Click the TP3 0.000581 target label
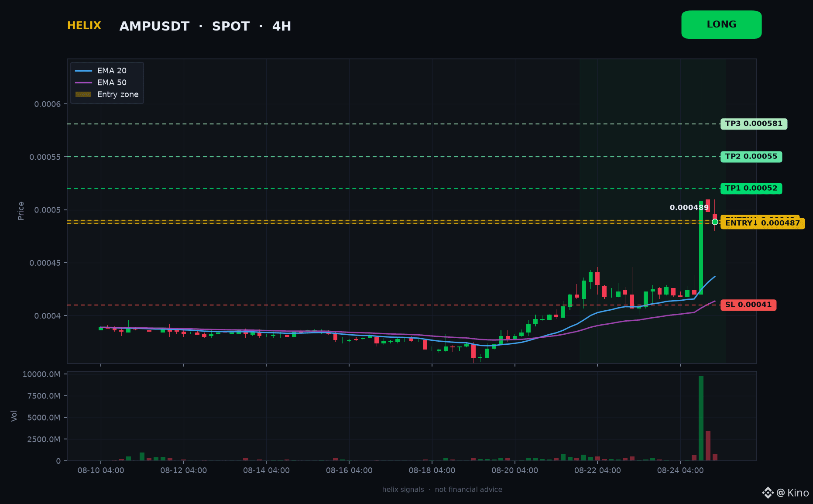The image size is (813, 504). [754, 124]
